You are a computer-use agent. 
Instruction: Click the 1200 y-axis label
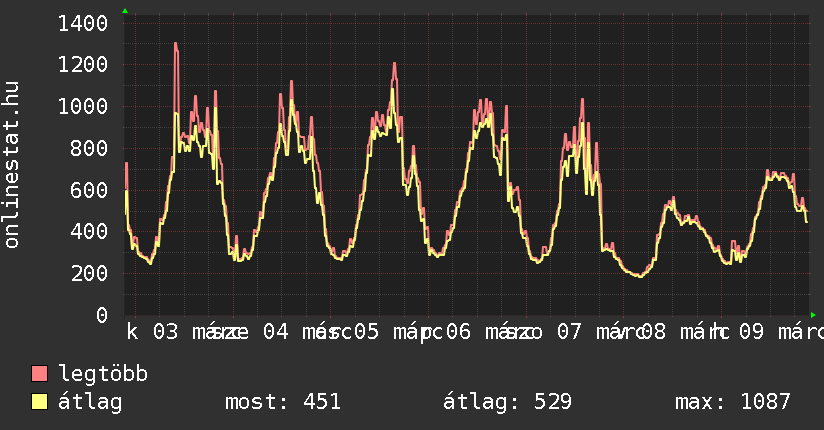84,65
